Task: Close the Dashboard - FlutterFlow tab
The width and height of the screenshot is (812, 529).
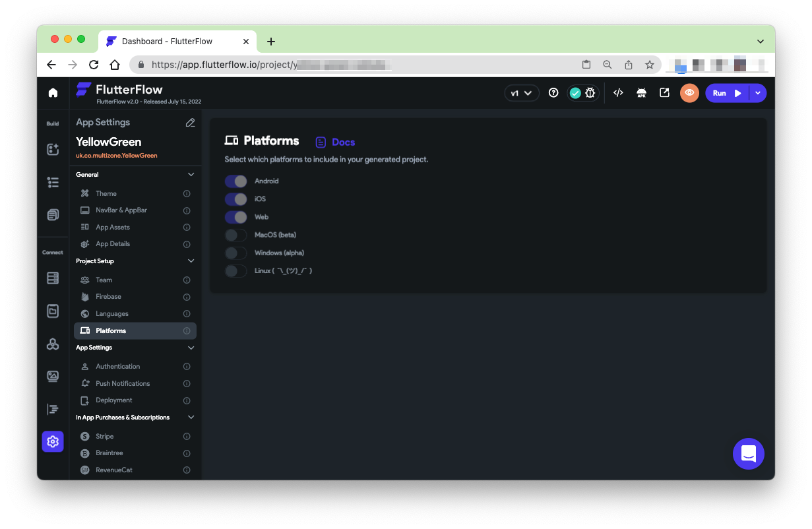Action: [x=246, y=41]
